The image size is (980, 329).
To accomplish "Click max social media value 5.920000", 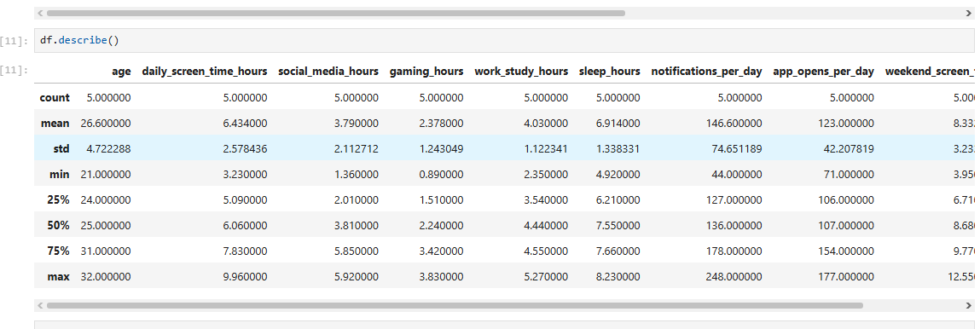I will point(357,276).
